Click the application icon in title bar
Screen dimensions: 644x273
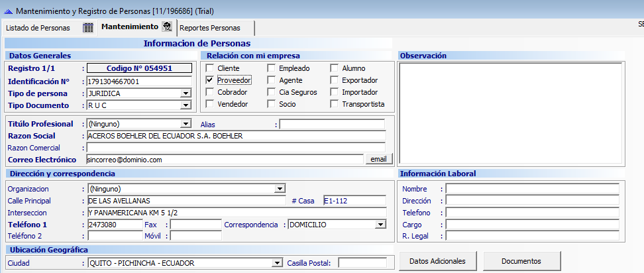coord(8,11)
